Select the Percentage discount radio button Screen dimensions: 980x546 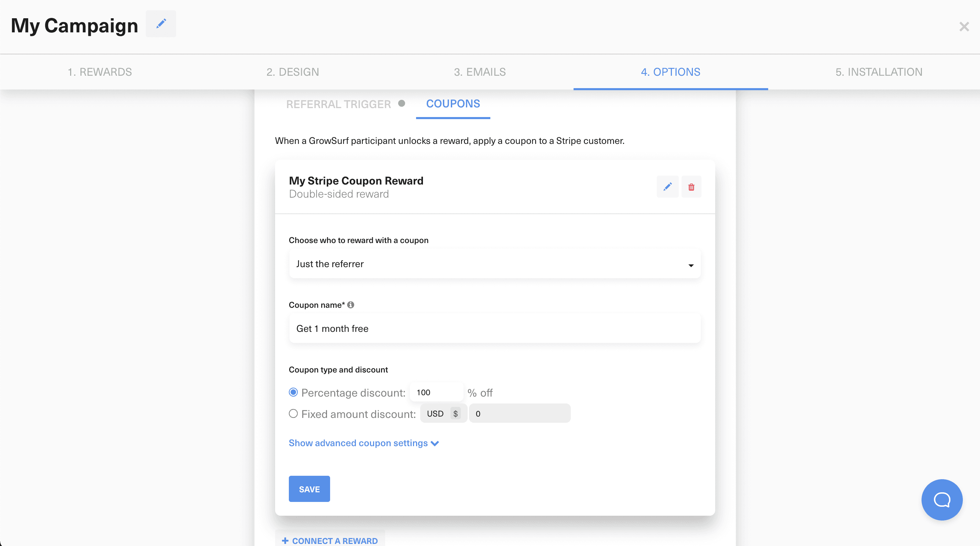pyautogui.click(x=293, y=392)
